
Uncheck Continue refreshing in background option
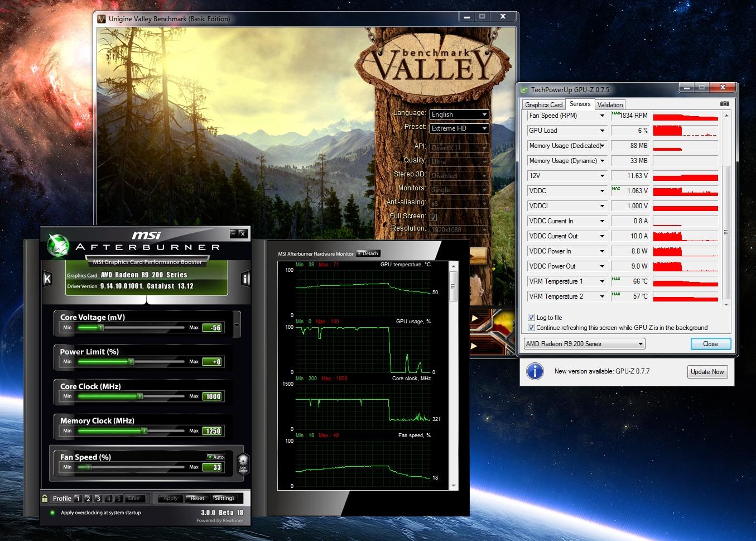pyautogui.click(x=531, y=328)
